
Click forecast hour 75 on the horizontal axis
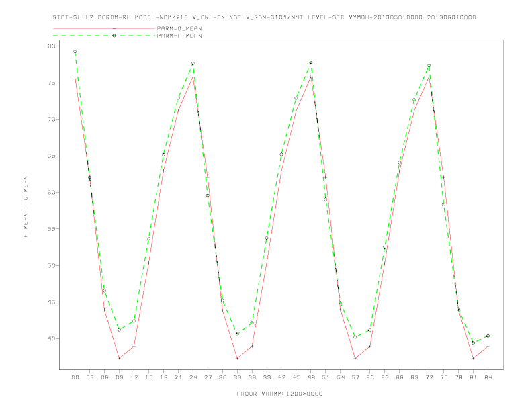click(444, 377)
